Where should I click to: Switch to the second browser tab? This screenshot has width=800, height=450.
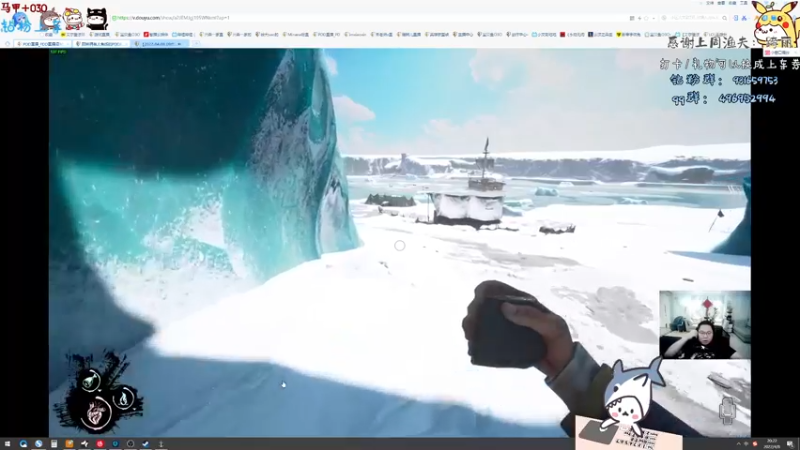point(101,44)
